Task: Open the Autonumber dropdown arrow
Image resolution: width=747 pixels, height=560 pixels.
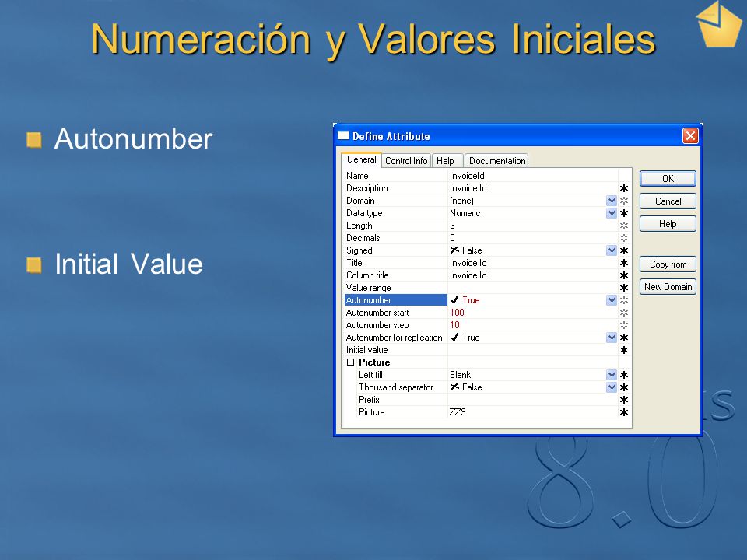Action: click(x=612, y=300)
